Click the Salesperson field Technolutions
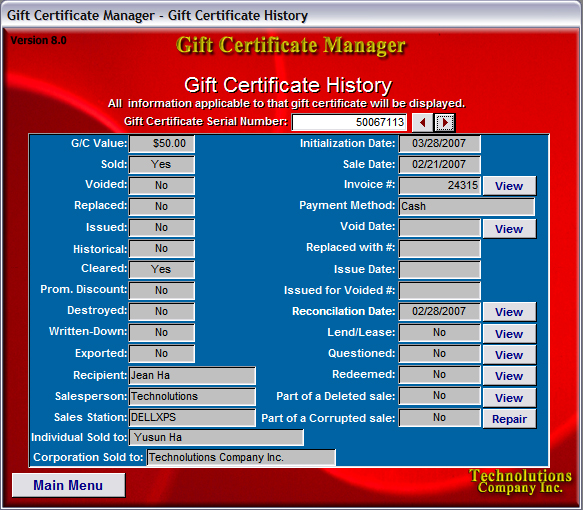The height and width of the screenshot is (510, 583). 192,396
